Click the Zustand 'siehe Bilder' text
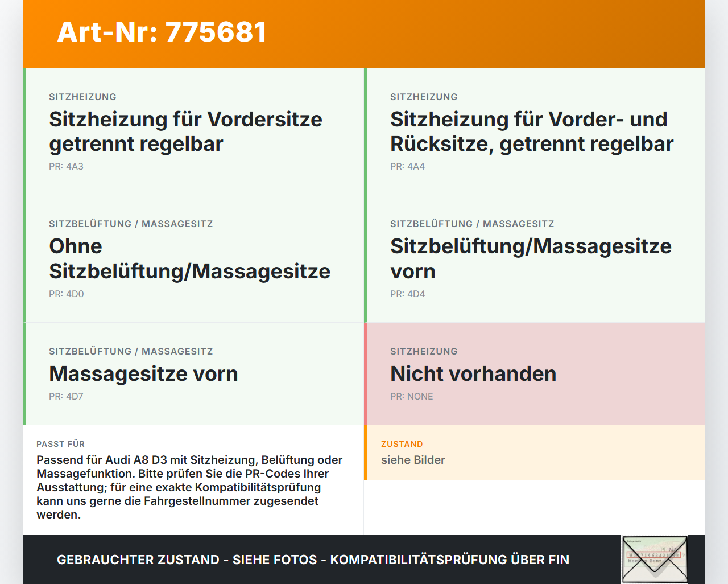 [413, 460]
